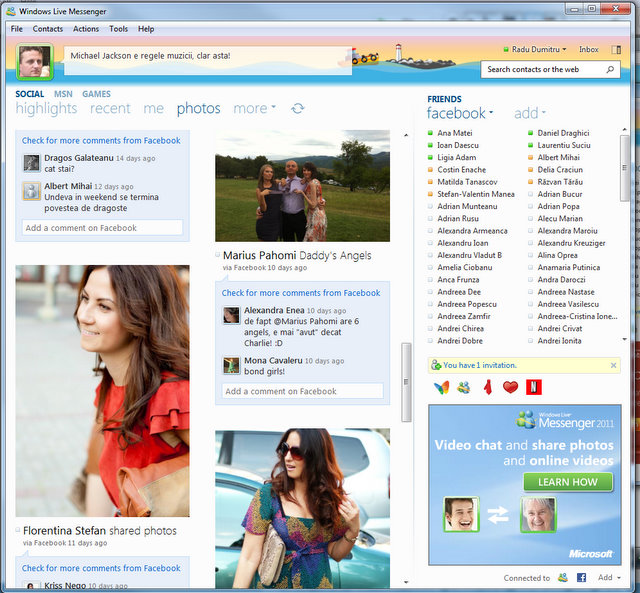Open the Tools menu

tap(118, 29)
